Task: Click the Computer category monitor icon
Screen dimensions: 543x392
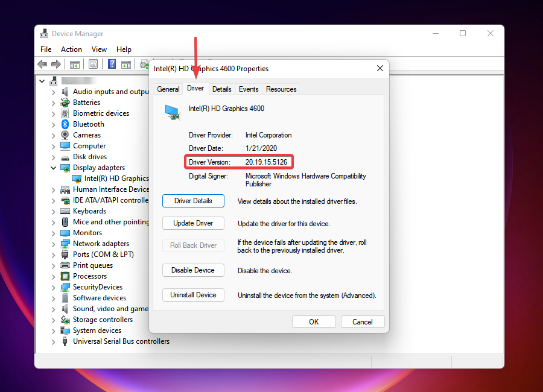Action: click(65, 146)
